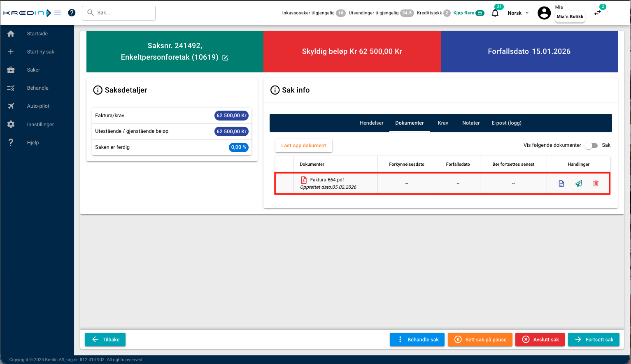
Task: Switch to the E-post (logg) tab
Action: point(506,123)
